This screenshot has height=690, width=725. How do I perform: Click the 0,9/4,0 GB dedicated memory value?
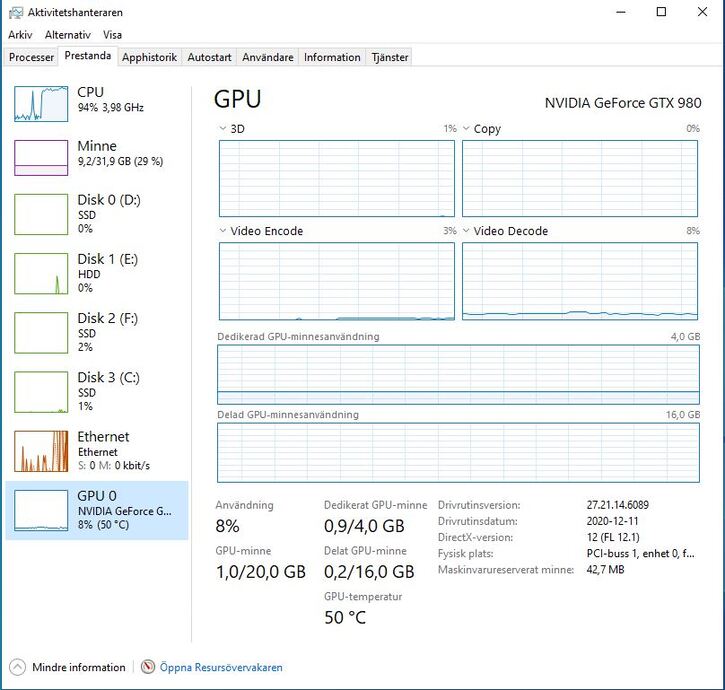(x=364, y=526)
